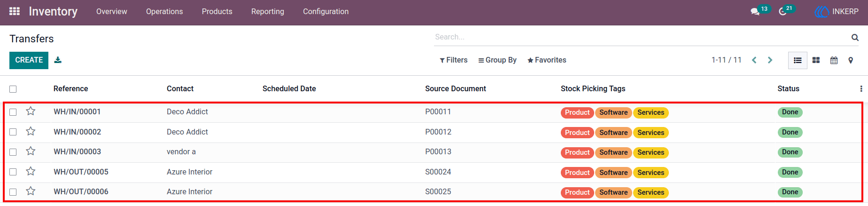Sort by Contact column header
The width and height of the screenshot is (868, 206).
point(180,89)
